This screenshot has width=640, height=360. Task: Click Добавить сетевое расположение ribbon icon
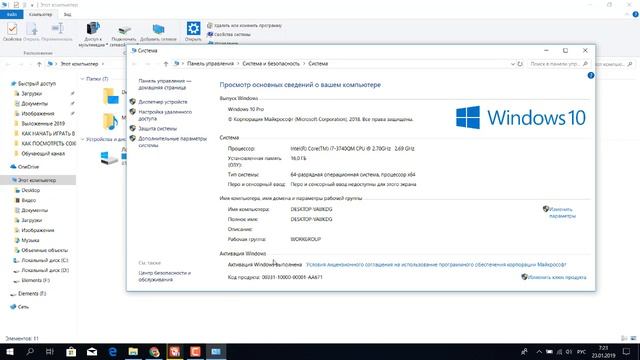158,32
